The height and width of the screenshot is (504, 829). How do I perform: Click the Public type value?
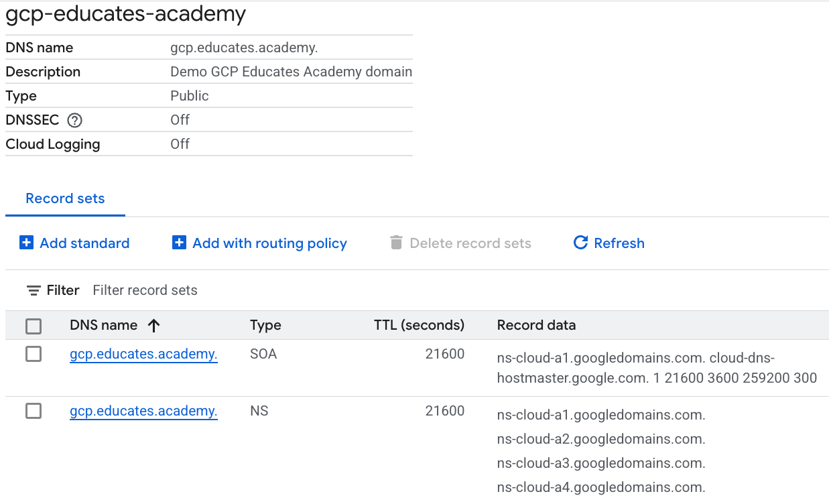[190, 96]
